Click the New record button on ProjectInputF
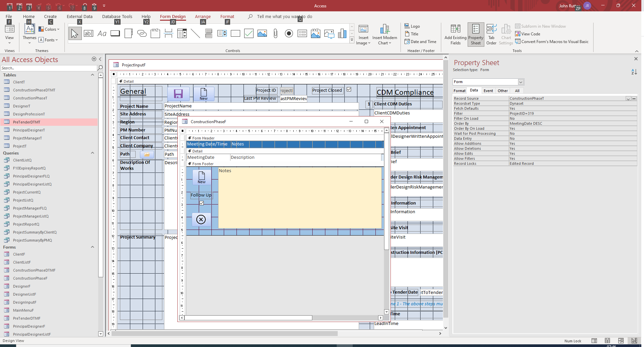The width and height of the screenshot is (644, 347). (x=204, y=93)
